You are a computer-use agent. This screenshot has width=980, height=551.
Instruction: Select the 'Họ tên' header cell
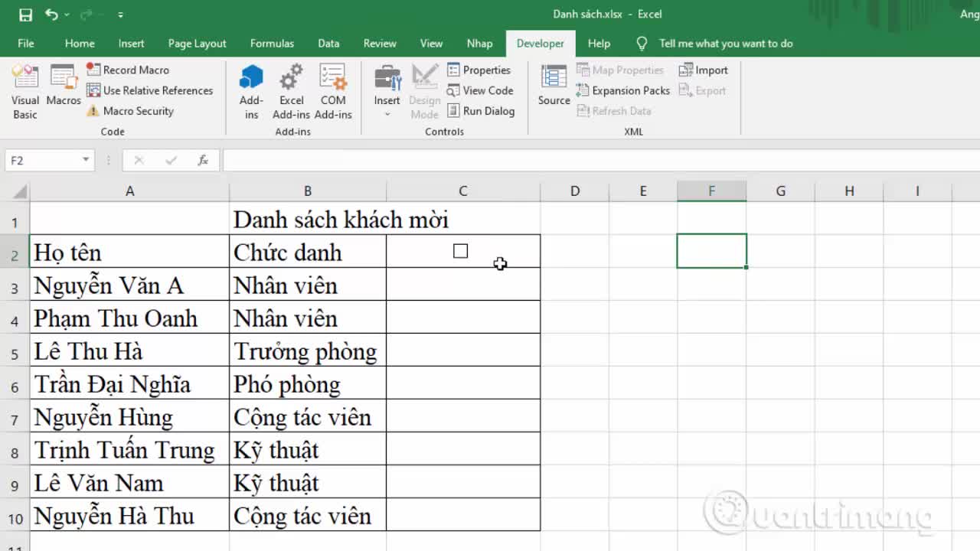click(x=129, y=252)
